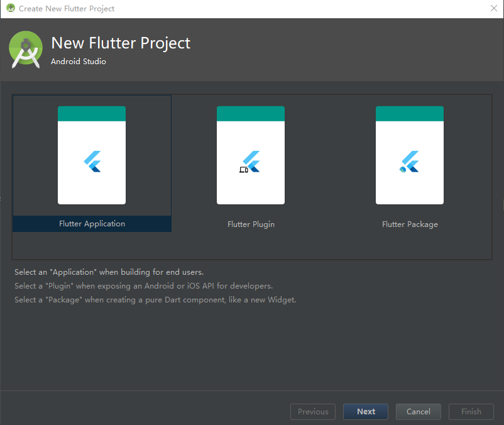Click the disabled Previous button
The height and width of the screenshot is (425, 504).
(x=313, y=412)
